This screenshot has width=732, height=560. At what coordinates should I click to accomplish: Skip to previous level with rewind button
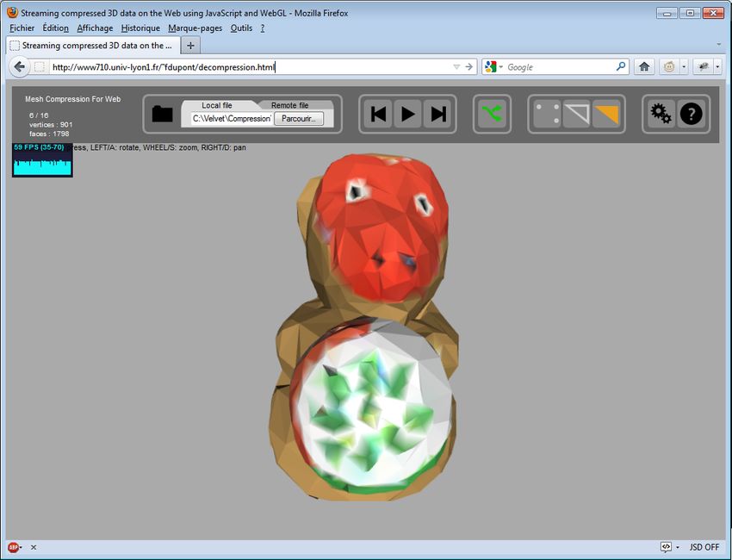378,114
